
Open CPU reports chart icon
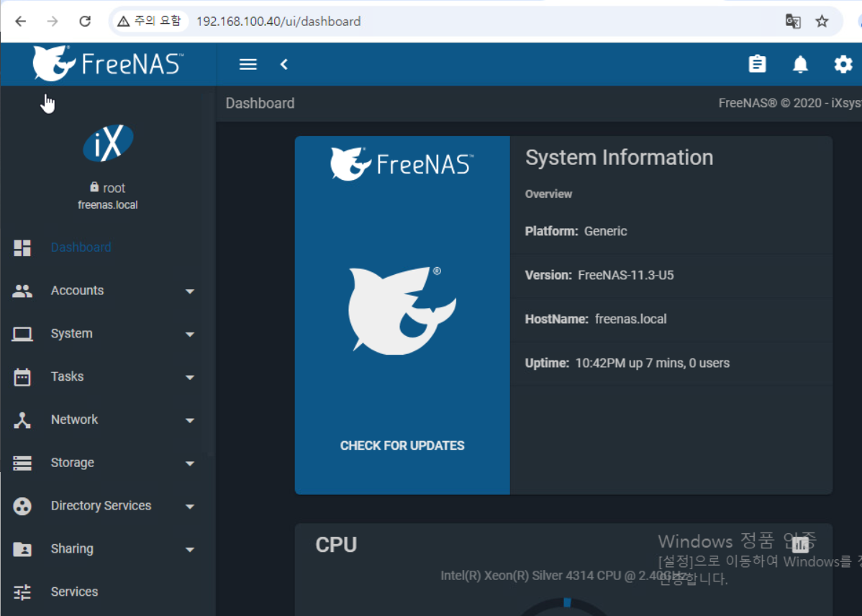(800, 545)
